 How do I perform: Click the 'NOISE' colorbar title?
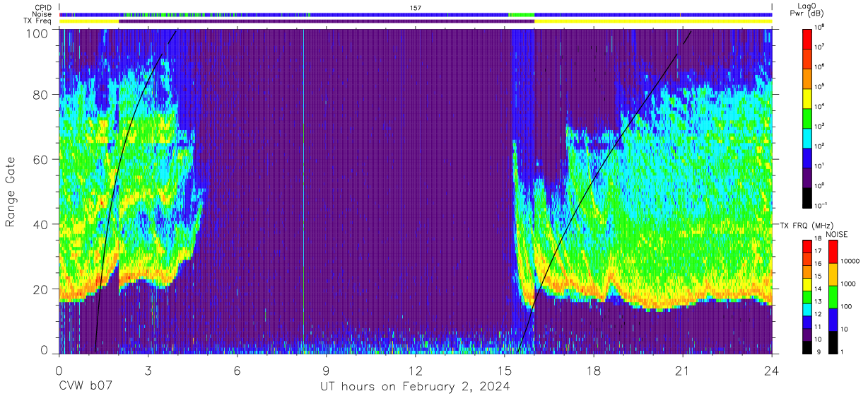(x=837, y=234)
